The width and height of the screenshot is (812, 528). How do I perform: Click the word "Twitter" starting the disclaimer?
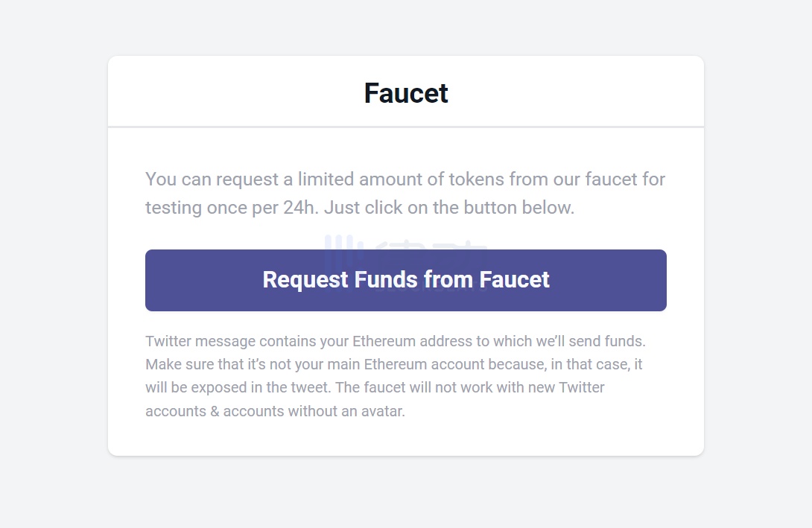click(169, 342)
